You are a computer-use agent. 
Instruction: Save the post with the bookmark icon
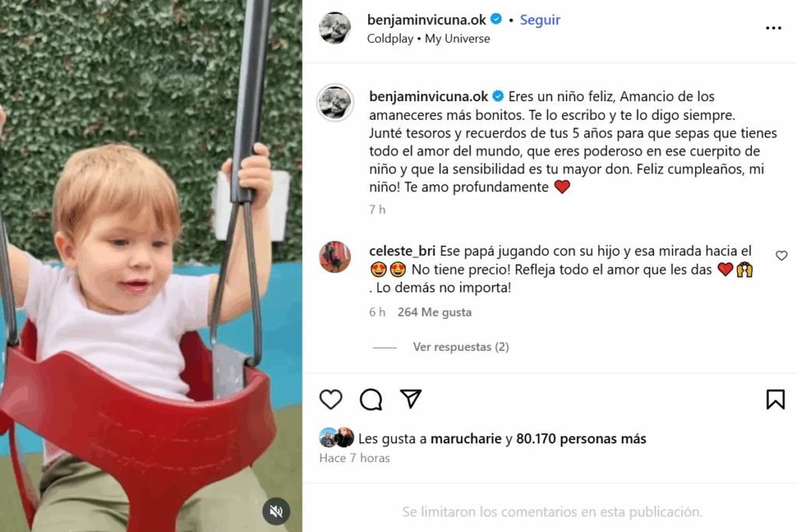pyautogui.click(x=775, y=399)
